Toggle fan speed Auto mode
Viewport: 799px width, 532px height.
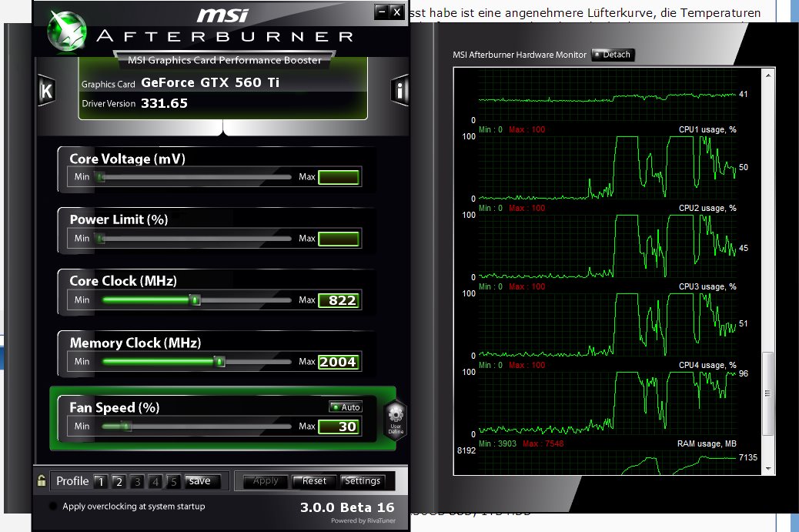(x=346, y=407)
